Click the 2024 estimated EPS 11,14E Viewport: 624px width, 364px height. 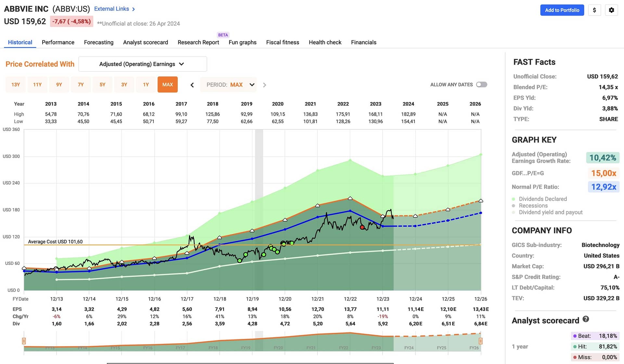pyautogui.click(x=416, y=309)
